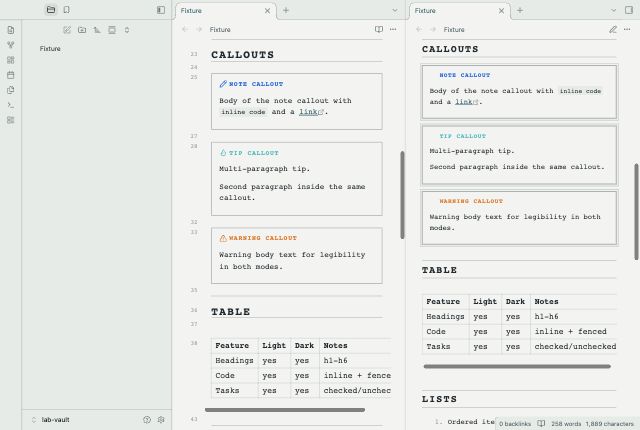Create a new note in file explorer
The height and width of the screenshot is (430, 640).
tap(67, 30)
